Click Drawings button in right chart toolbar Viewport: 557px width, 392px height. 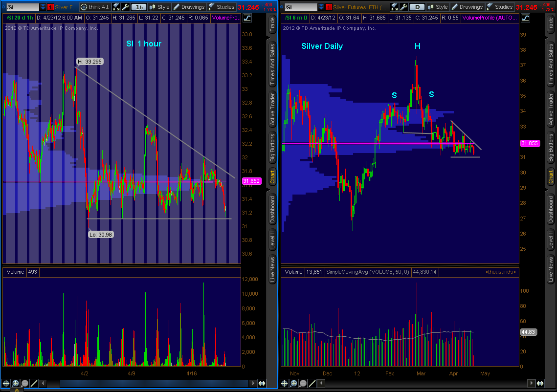pos(467,7)
